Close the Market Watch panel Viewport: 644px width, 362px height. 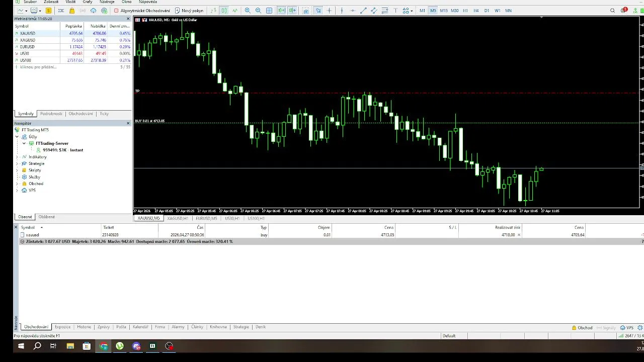(128, 19)
